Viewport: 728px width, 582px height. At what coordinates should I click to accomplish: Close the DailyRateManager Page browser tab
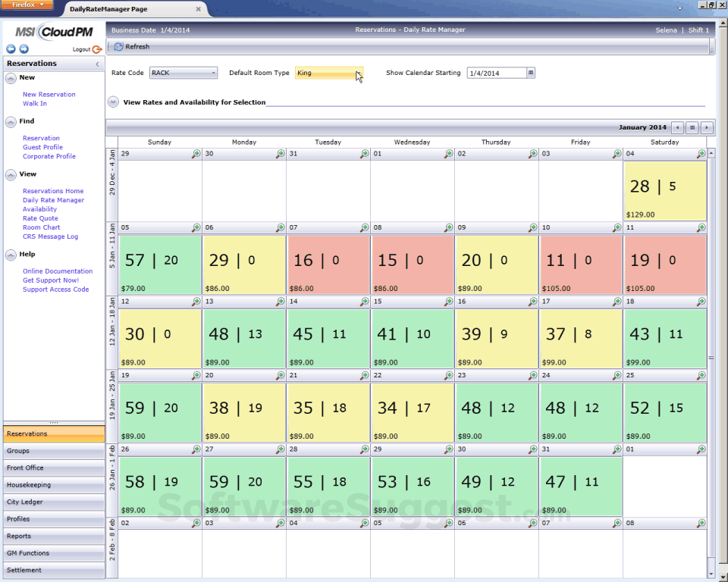[198, 9]
